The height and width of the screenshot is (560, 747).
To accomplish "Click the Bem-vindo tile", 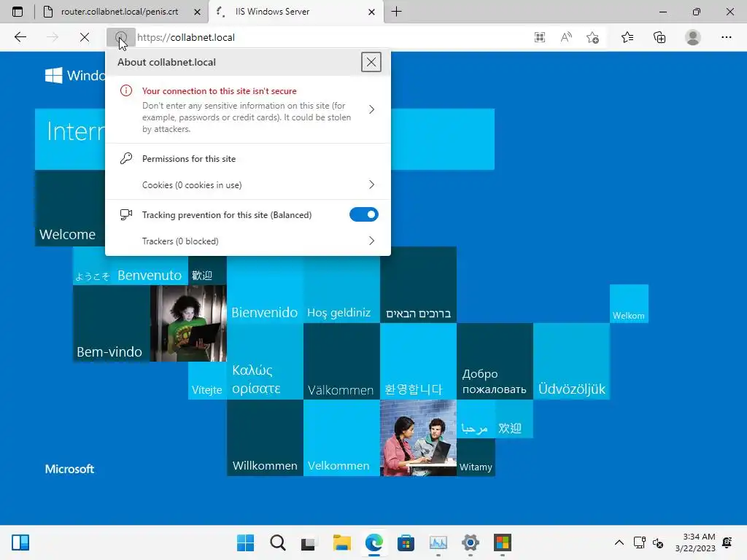I will pos(112,323).
